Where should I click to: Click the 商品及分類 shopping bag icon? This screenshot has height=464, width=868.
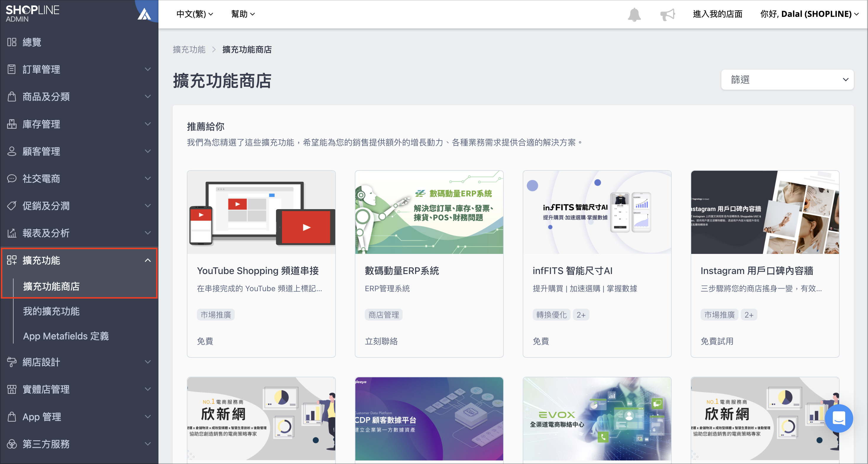click(12, 96)
